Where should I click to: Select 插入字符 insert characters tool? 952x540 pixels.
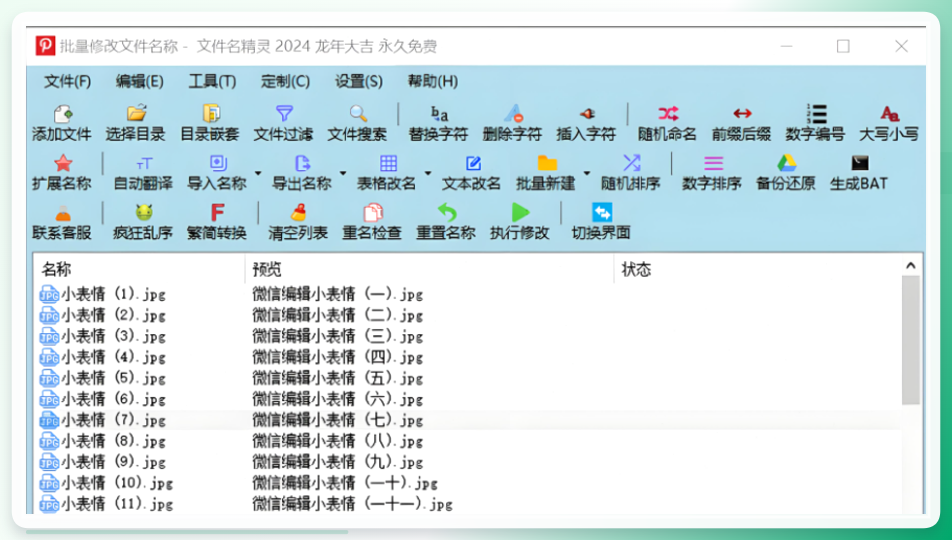[586, 123]
